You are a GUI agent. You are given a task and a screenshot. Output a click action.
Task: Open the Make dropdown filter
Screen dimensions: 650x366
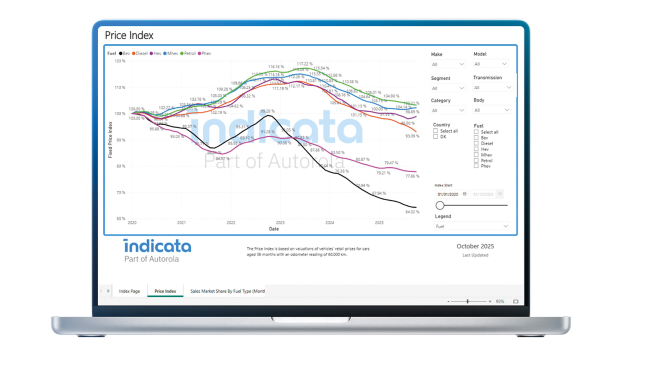[448, 64]
